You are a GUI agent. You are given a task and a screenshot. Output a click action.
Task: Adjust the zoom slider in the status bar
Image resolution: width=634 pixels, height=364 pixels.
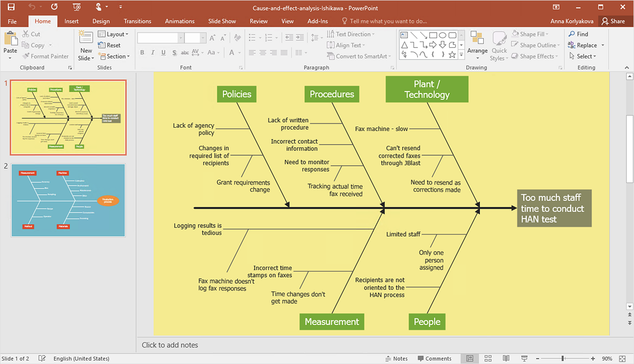[x=562, y=359]
